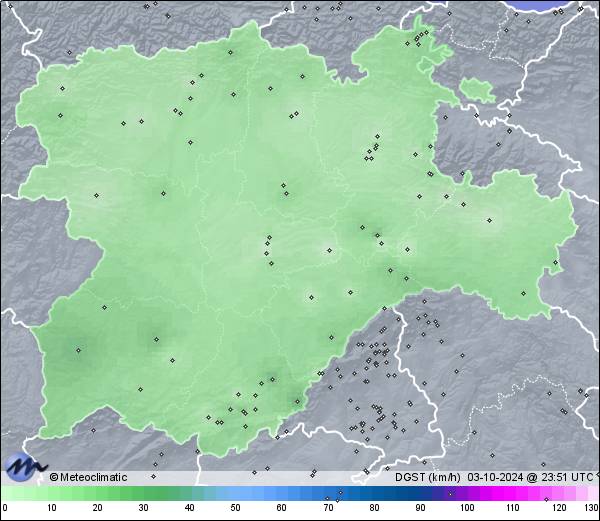Click the ©Meteoclimatic copyright text
This screenshot has width=600, height=521.
coord(88,477)
